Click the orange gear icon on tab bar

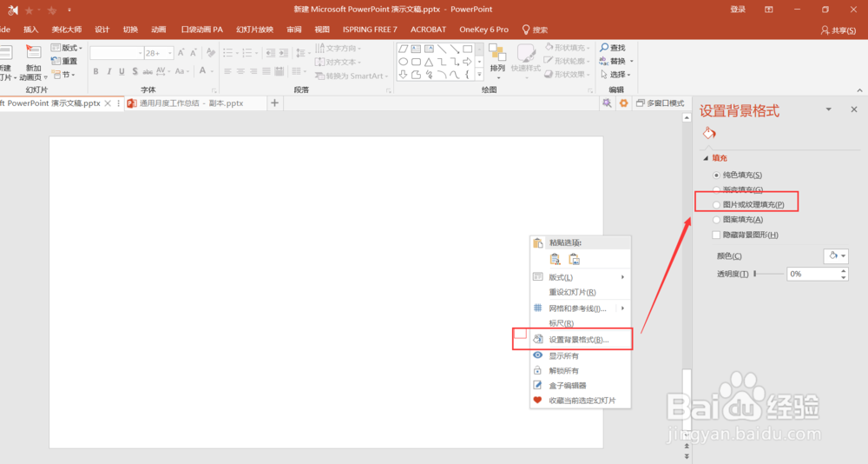[623, 103]
